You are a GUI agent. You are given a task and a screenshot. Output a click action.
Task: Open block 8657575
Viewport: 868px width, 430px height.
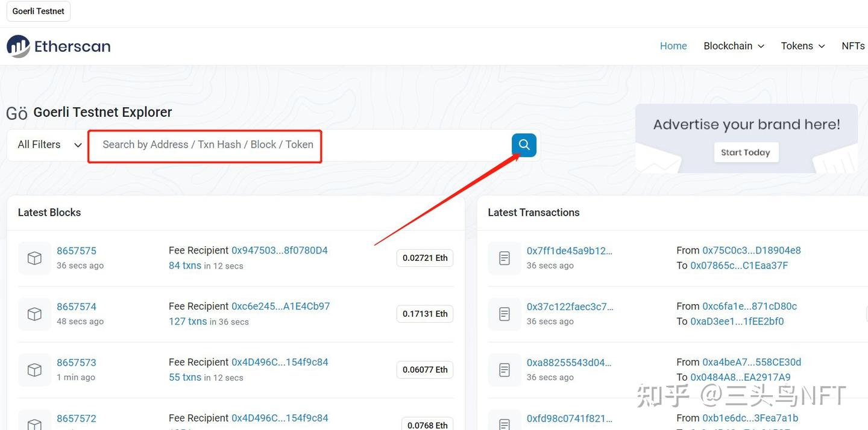pyautogui.click(x=77, y=251)
